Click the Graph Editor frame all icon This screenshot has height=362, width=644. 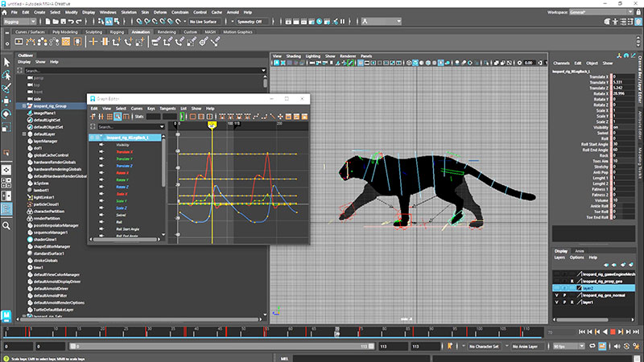pos(192,117)
